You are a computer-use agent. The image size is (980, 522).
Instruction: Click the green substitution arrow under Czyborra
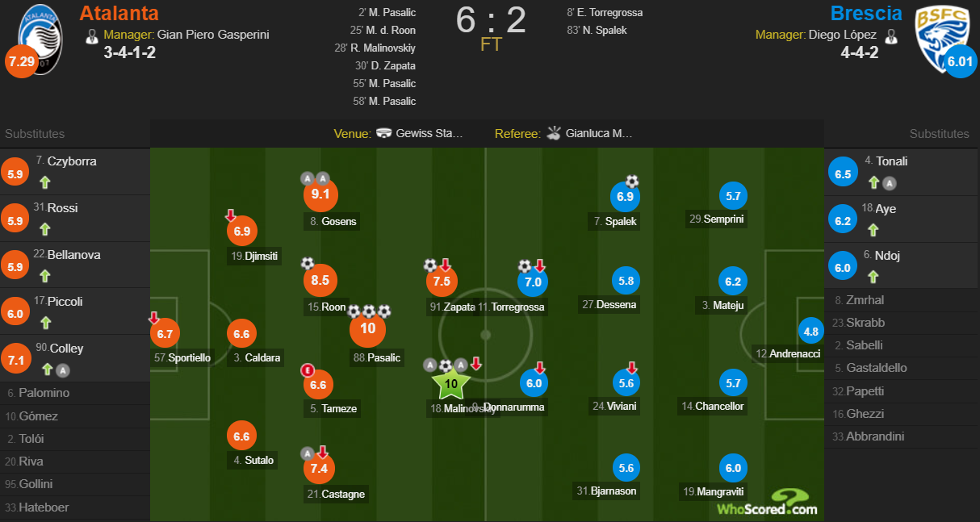coord(45,182)
